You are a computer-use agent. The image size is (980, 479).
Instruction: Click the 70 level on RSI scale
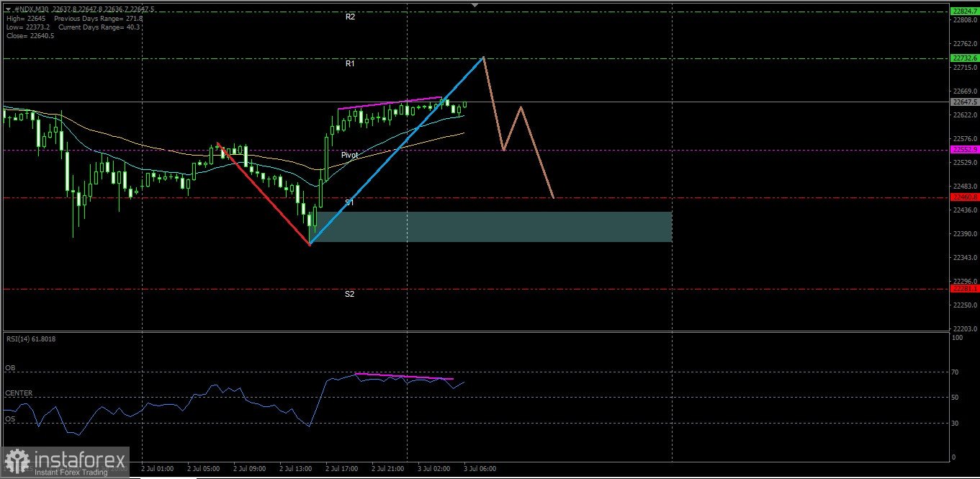point(956,372)
